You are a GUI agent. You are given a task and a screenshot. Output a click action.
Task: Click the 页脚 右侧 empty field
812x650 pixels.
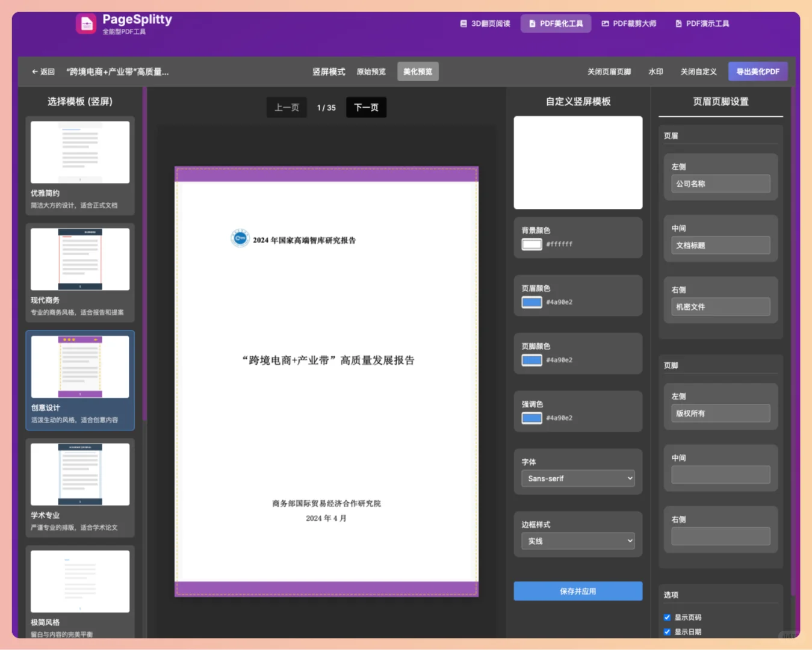coord(721,536)
